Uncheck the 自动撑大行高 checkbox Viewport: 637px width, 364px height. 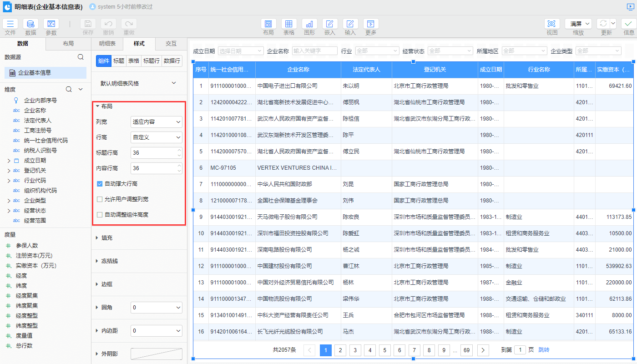100,184
